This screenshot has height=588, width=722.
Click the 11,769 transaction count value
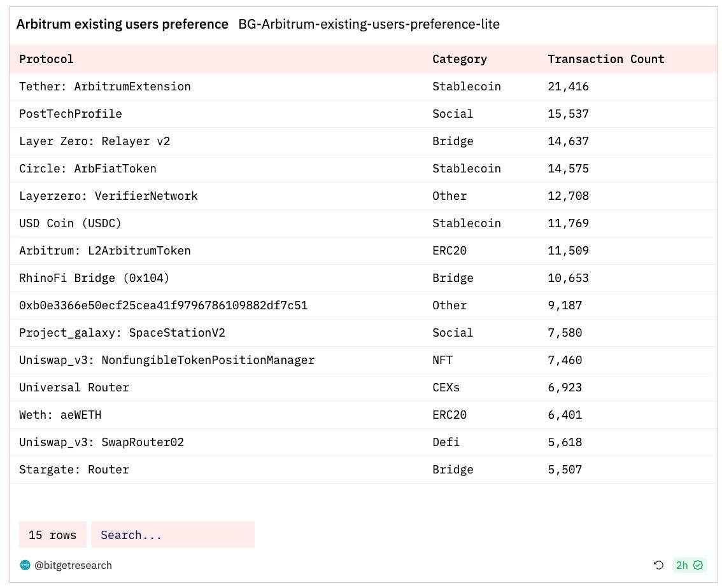click(x=568, y=223)
